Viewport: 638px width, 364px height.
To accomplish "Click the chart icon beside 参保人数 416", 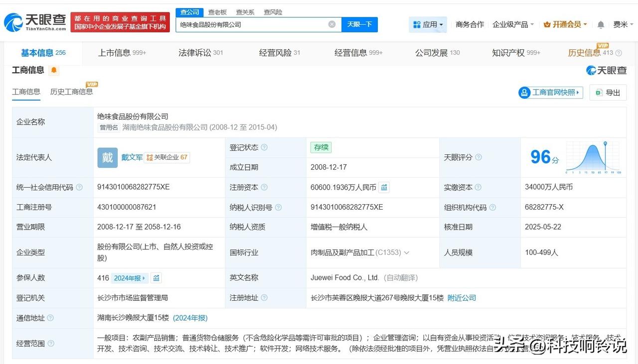I will [x=156, y=277].
